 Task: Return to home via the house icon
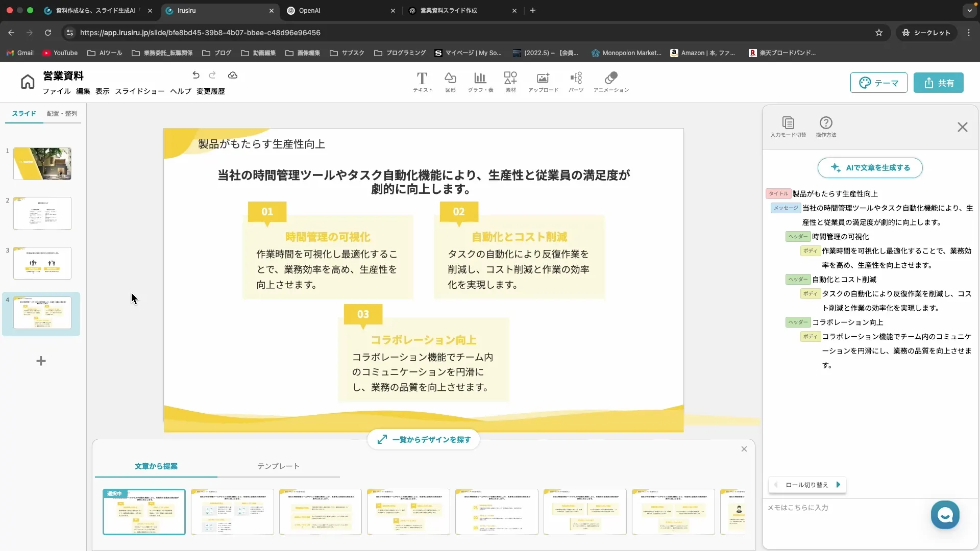pos(27,82)
